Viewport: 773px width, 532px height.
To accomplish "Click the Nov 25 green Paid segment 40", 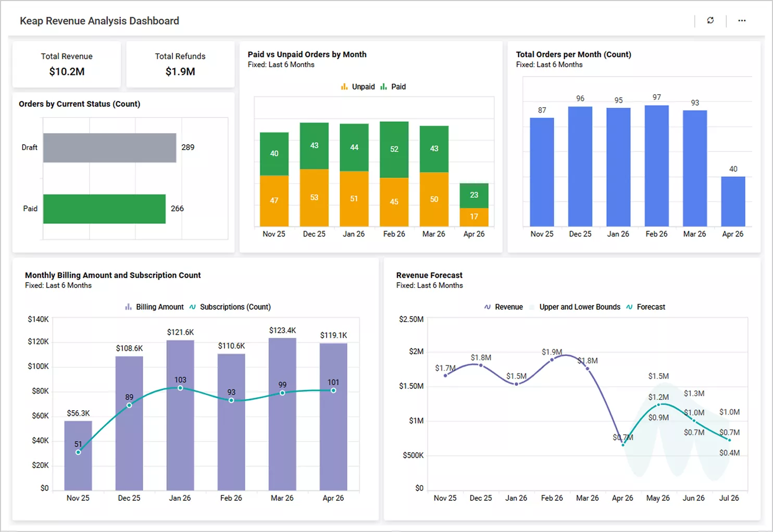I will [x=274, y=154].
